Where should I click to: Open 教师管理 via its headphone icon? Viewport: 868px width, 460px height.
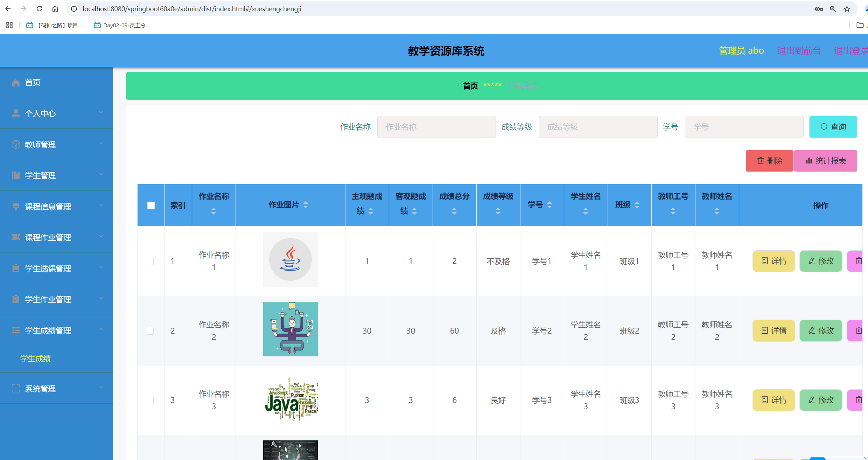click(x=16, y=144)
